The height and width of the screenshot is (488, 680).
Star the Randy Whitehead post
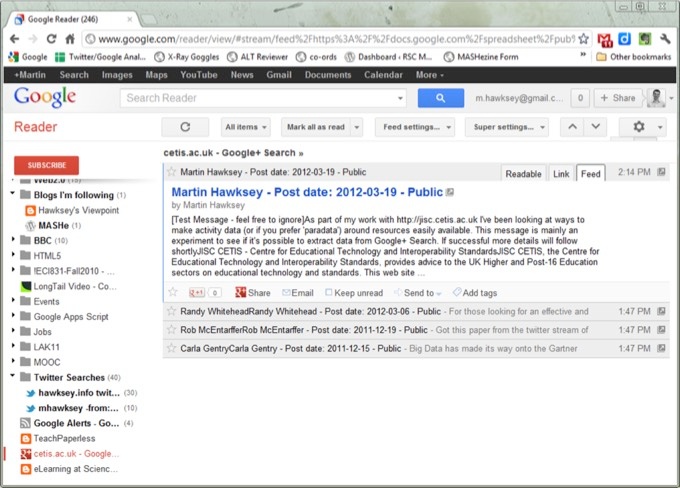[x=171, y=311]
